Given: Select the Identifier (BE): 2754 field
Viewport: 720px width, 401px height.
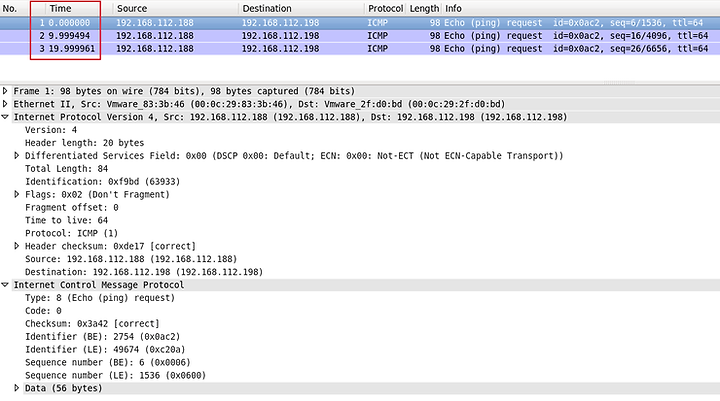Looking at the screenshot, I should 102,337.
